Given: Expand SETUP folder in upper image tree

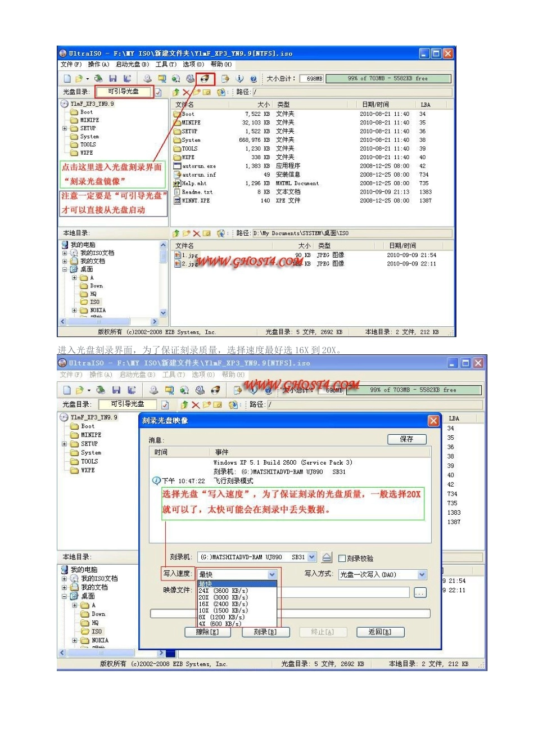Looking at the screenshot, I should pos(65,128).
